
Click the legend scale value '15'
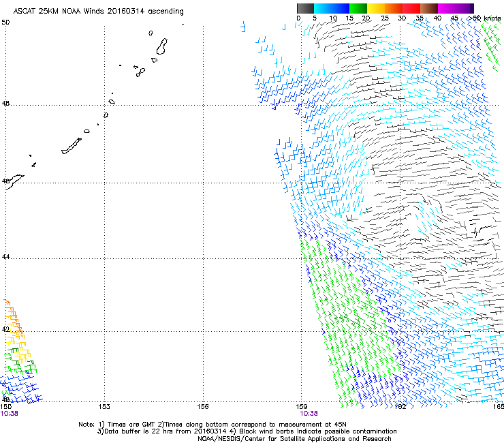349,18
